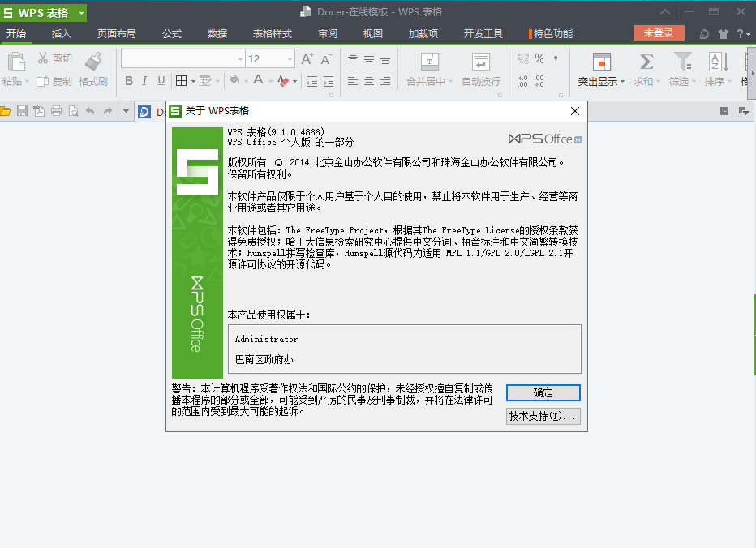Viewport: 756px width, 548px height.
Task: Click the help question mark icon
Action: click(x=741, y=34)
